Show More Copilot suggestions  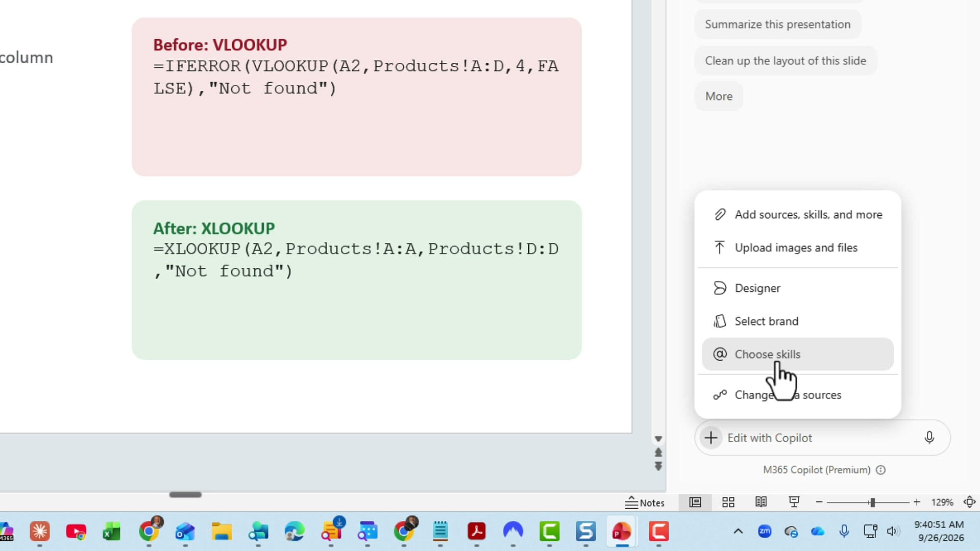(x=719, y=96)
